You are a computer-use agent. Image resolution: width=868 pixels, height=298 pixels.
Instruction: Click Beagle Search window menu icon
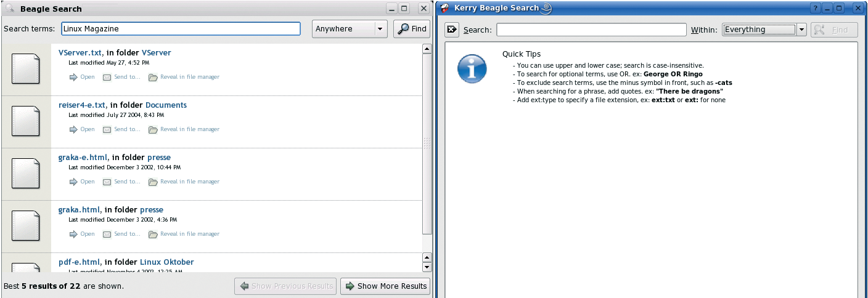point(9,9)
